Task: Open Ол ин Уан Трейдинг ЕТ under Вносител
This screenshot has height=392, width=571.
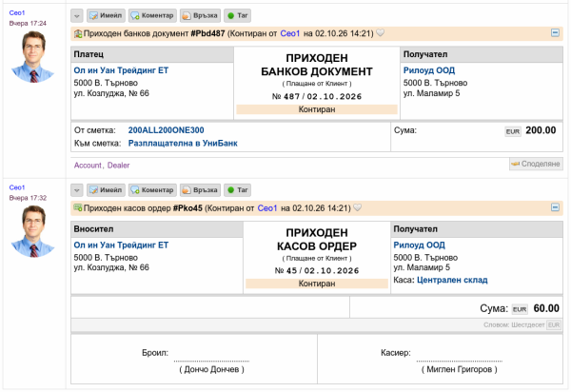Action: [x=121, y=245]
